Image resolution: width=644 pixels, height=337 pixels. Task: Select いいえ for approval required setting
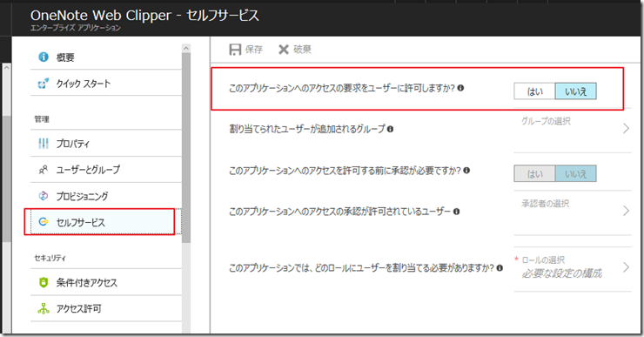(576, 174)
